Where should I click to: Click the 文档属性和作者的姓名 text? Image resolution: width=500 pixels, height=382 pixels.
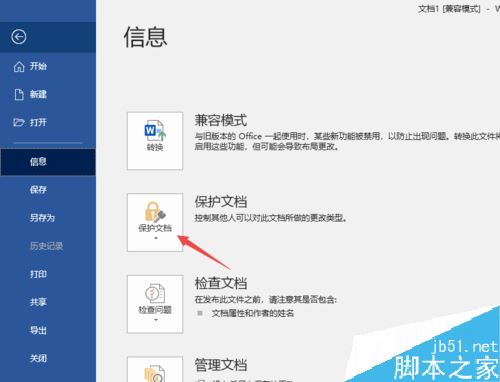pos(253,313)
